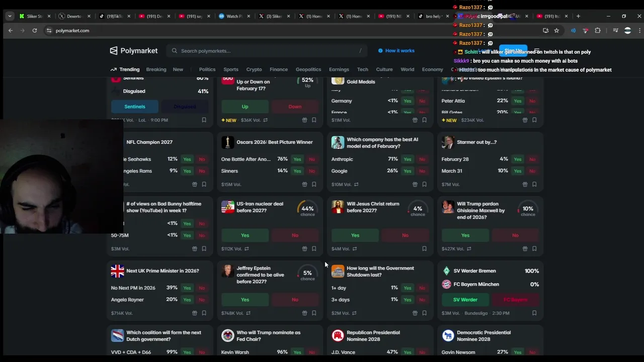
Task: Click the Jesus Christ market thumbnail
Action: (x=338, y=207)
